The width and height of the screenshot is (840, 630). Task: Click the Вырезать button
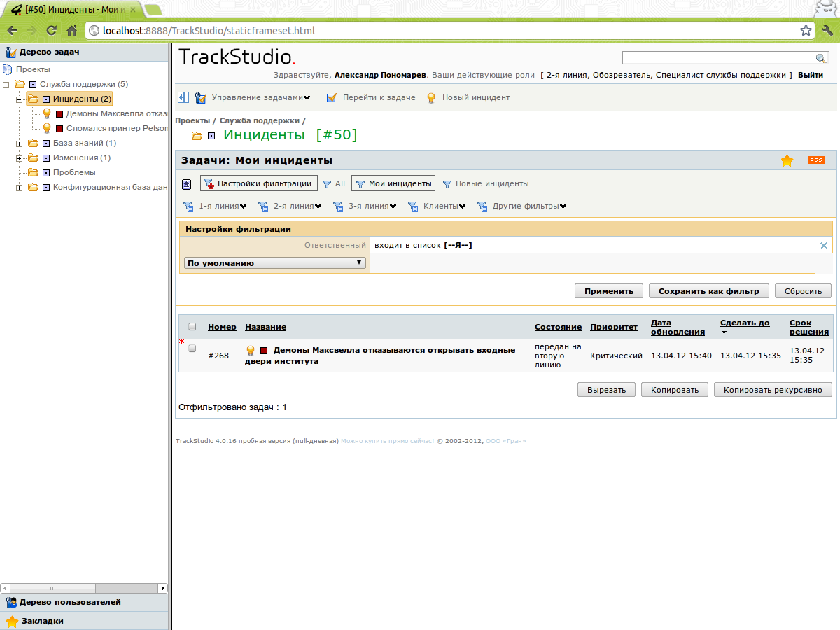606,390
